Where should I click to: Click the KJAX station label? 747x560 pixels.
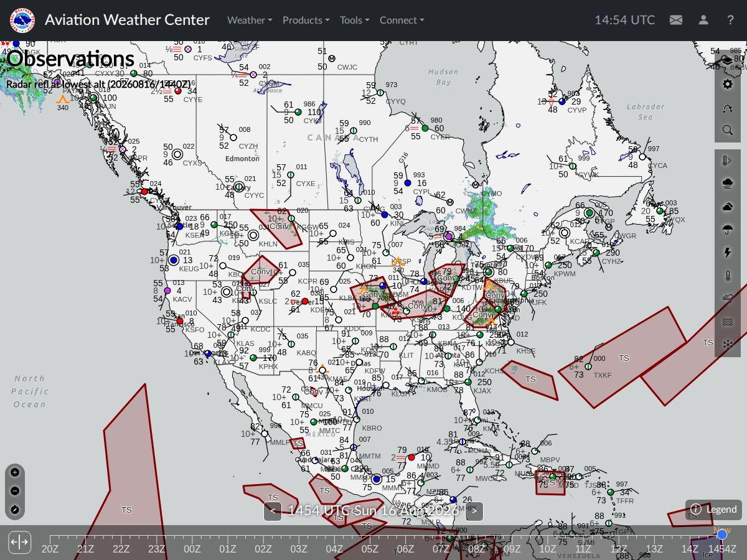coord(482,391)
